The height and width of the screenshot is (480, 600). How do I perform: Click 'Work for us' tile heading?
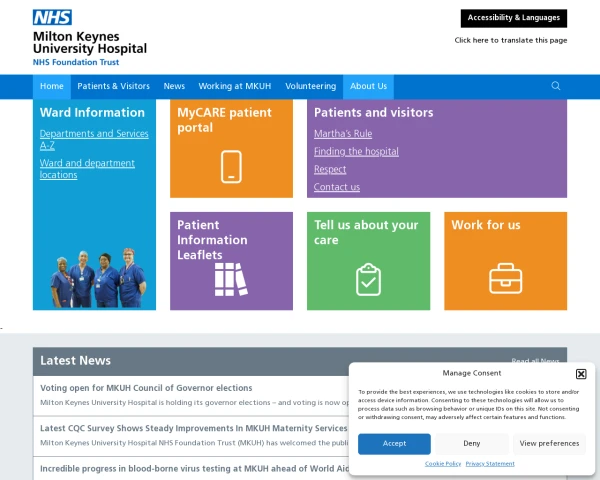click(x=486, y=225)
